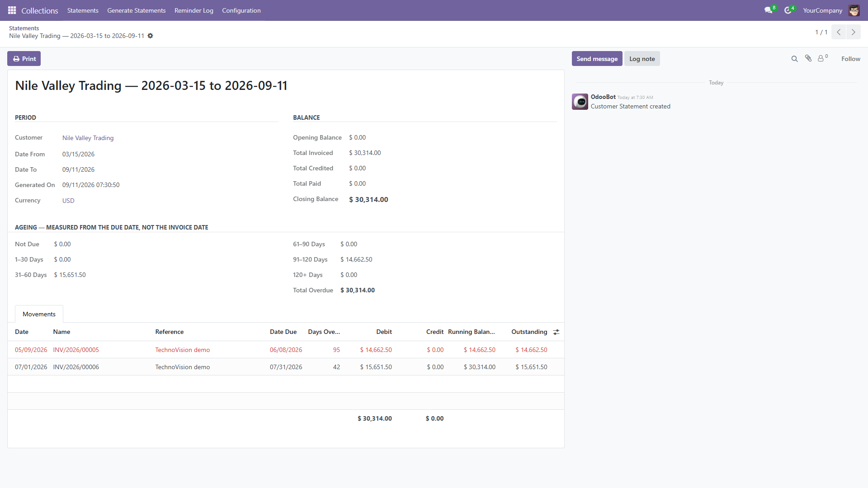Viewport: 868px width, 488px height.
Task: Click the 31–60 Days value $ 15,651.50
Action: click(70, 275)
